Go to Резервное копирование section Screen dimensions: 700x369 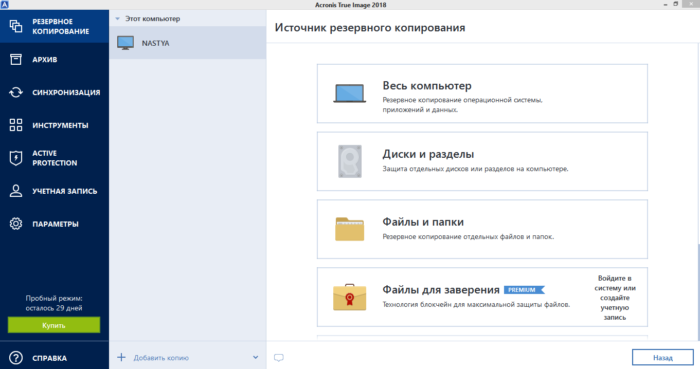coord(54,26)
